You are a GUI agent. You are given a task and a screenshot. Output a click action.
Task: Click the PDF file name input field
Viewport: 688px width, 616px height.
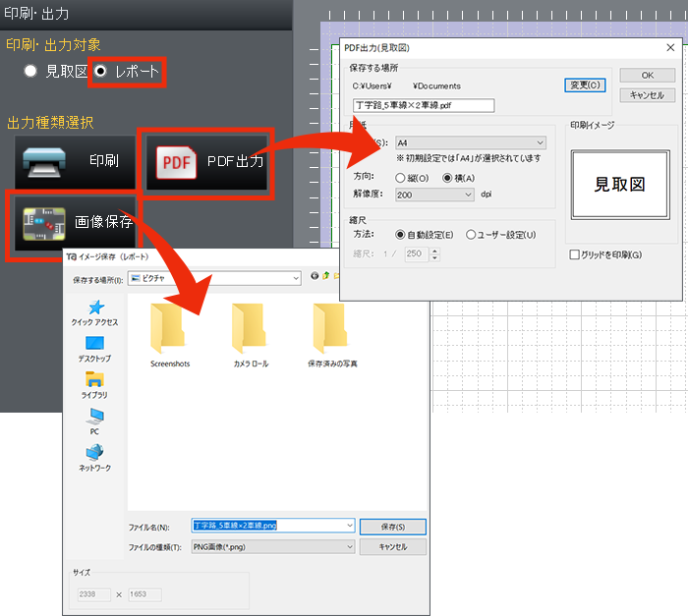423,105
